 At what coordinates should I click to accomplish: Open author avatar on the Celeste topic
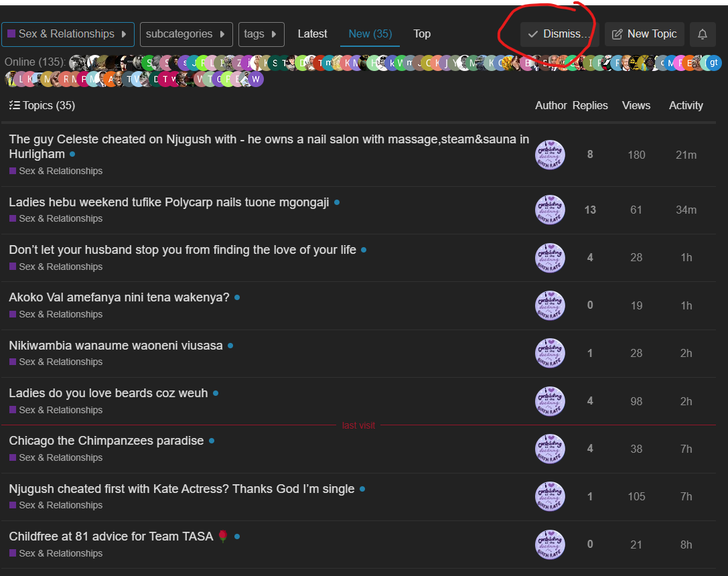point(550,155)
